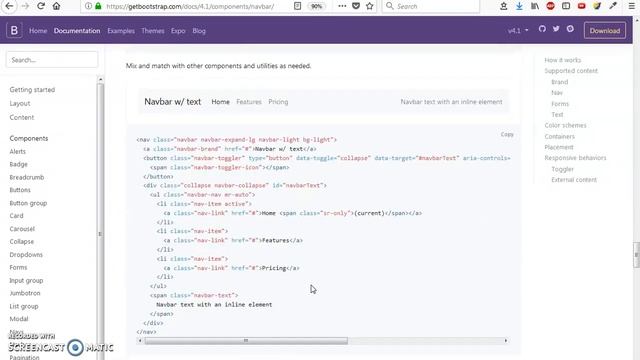This screenshot has height=360, width=640.
Task: Click the Download button
Action: [x=604, y=31]
